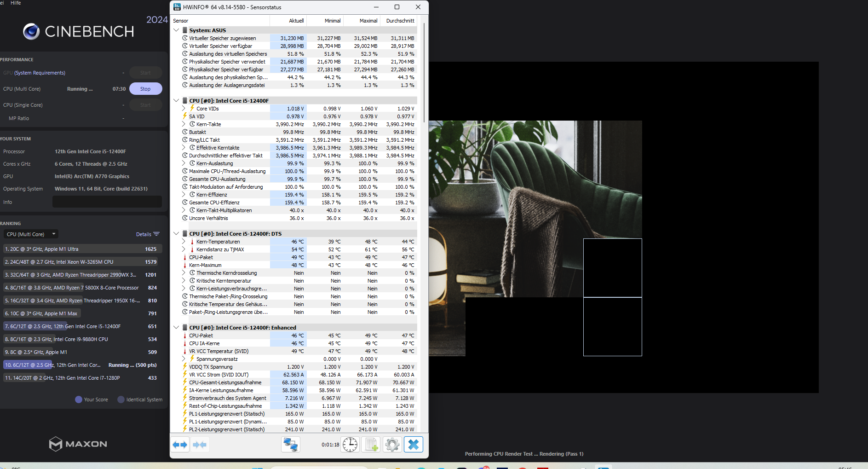This screenshot has height=469, width=868.
Task: Click the expand sensor columns arrows button
Action: (180, 445)
